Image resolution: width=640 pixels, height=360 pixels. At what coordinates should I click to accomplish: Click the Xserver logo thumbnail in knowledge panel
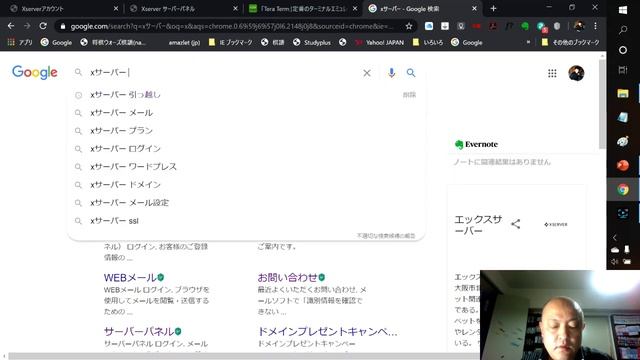pyautogui.click(x=556, y=224)
